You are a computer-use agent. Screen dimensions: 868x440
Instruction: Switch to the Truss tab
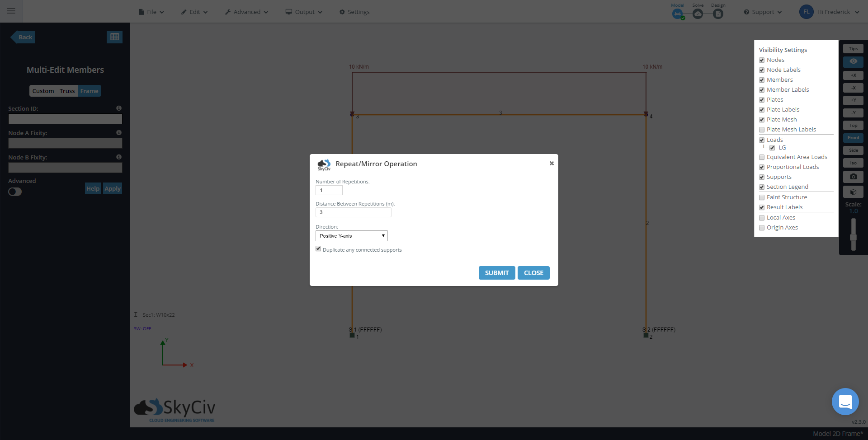[67, 91]
